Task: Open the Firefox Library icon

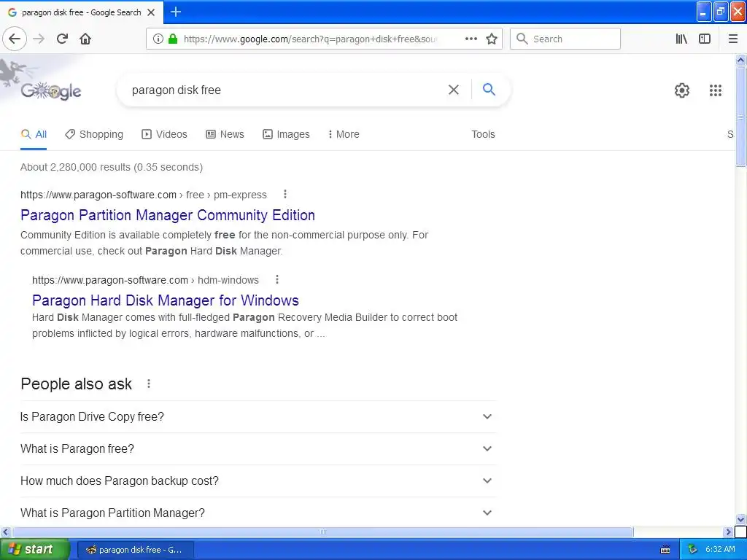Action: (682, 39)
